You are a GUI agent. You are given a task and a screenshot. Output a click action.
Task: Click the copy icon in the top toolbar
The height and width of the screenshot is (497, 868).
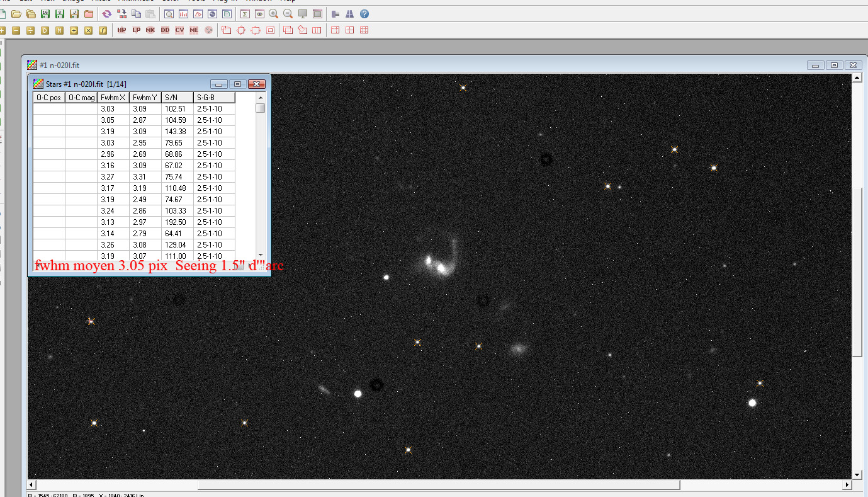136,14
